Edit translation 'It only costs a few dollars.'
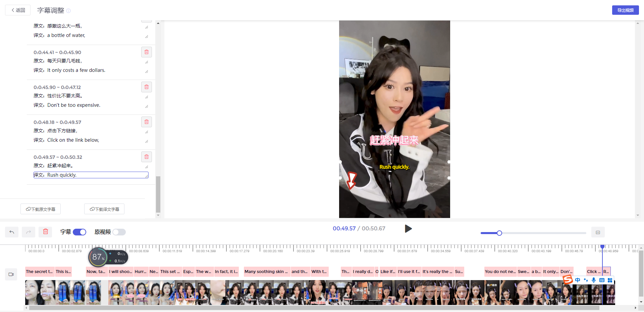644x312 pixels. 91,70
